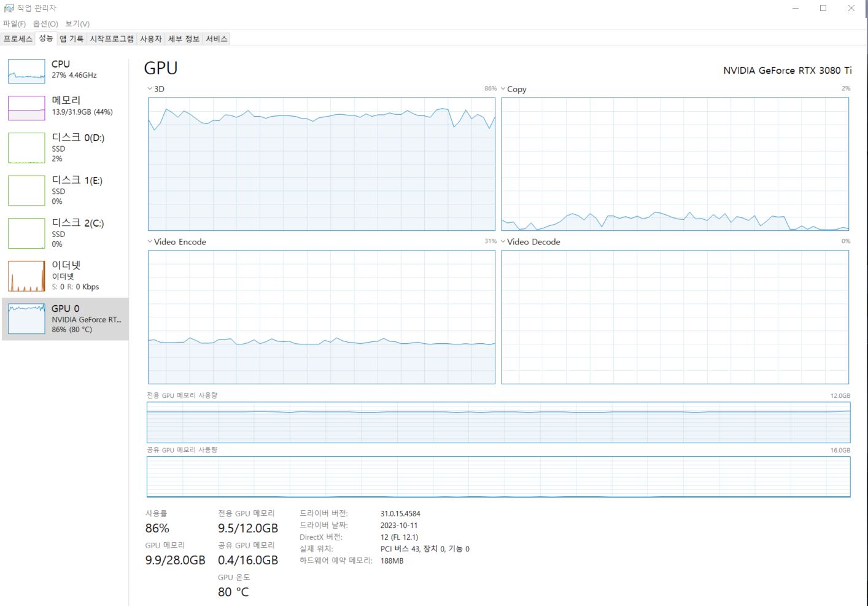
Task: Switch to the 프로세스 tab
Action: (x=18, y=39)
